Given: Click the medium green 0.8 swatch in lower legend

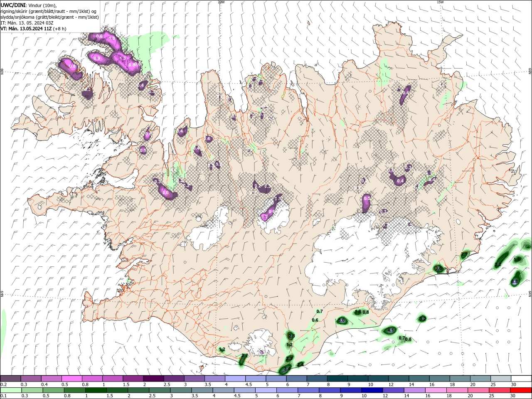Looking at the screenshot, I should tap(74, 390).
